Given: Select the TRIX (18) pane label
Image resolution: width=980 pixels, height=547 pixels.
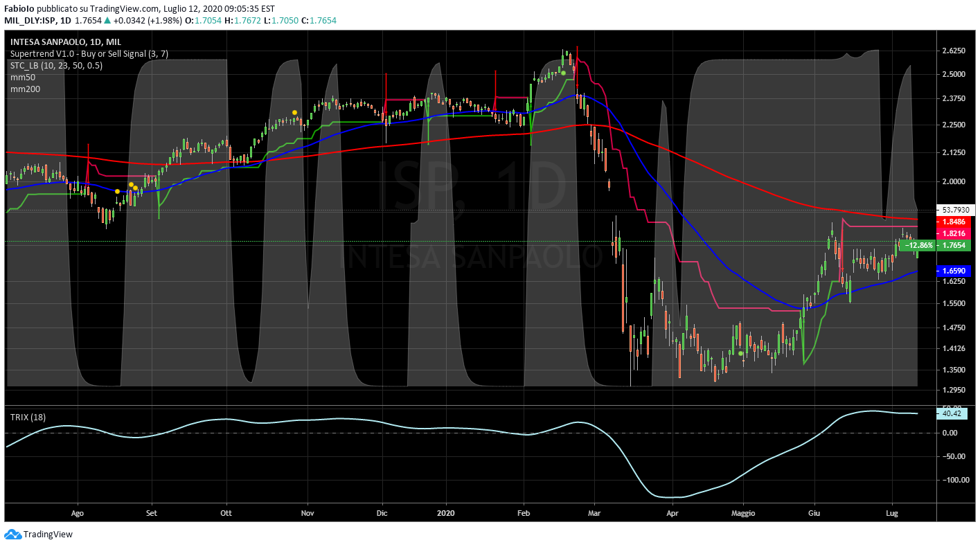Looking at the screenshot, I should pos(28,417).
